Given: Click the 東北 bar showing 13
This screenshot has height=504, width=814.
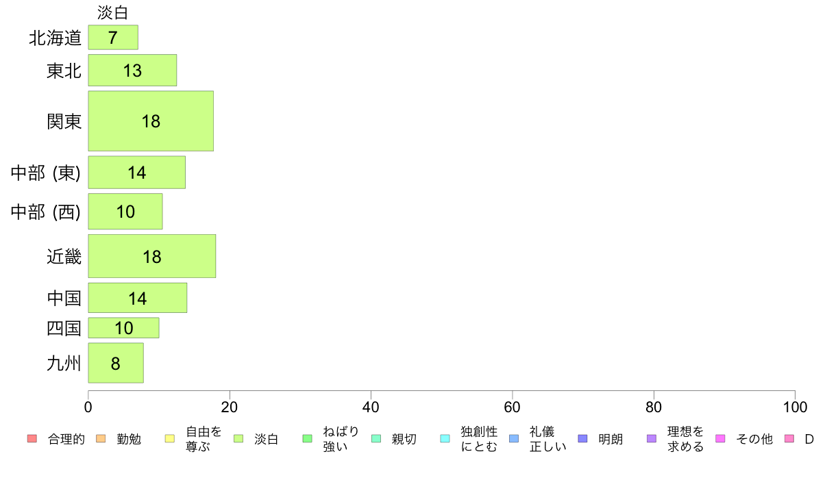Looking at the screenshot, I should point(132,70).
